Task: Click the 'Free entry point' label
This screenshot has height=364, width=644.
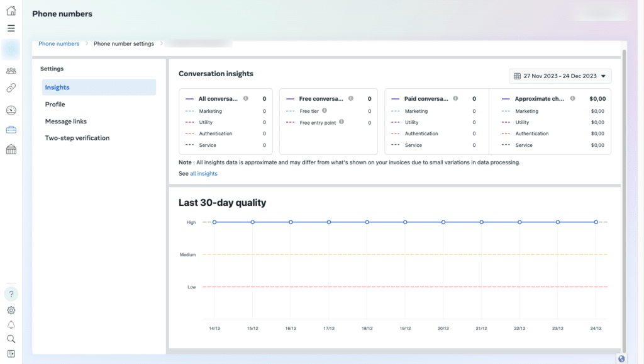Action: tap(318, 123)
